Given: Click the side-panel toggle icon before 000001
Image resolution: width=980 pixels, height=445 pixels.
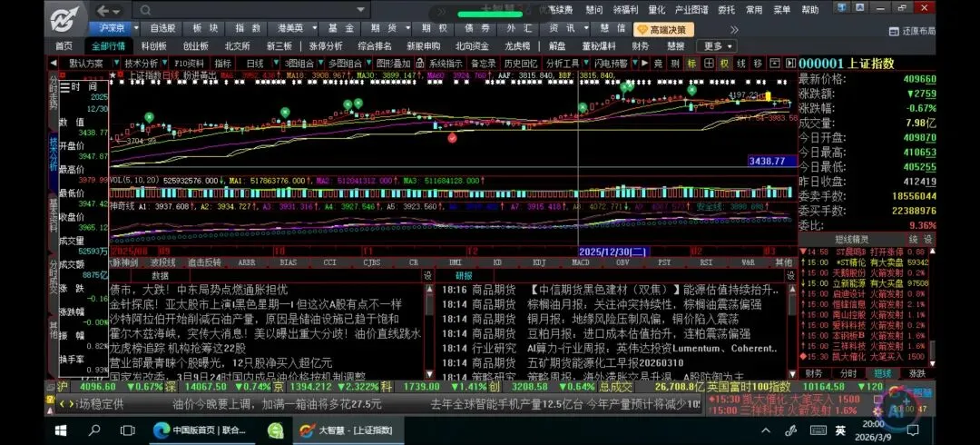Looking at the screenshot, I should click(x=790, y=64).
